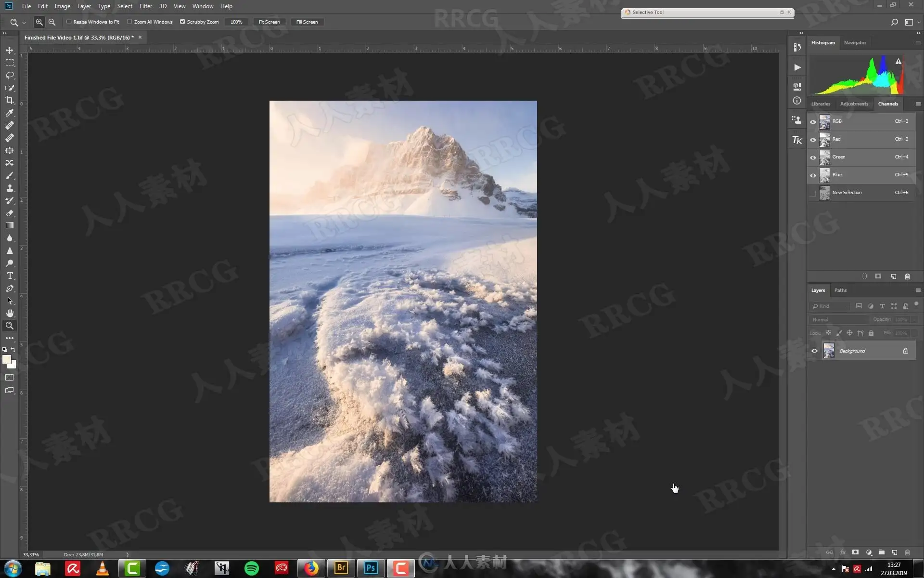924x578 pixels.
Task: Select the Move tool
Action: coord(10,50)
